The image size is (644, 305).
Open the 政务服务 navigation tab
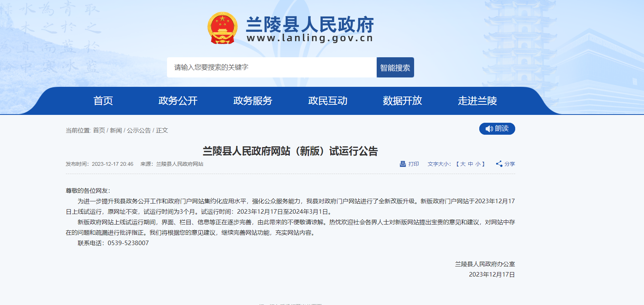coord(253,101)
